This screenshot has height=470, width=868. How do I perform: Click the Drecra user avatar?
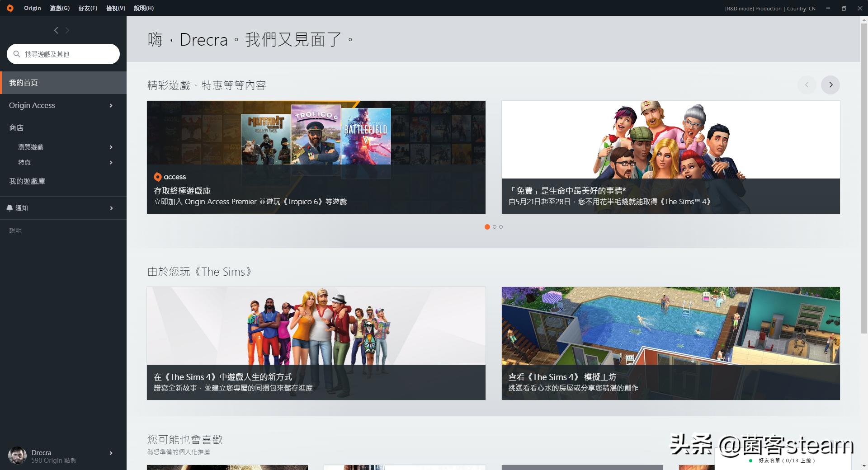(x=17, y=456)
